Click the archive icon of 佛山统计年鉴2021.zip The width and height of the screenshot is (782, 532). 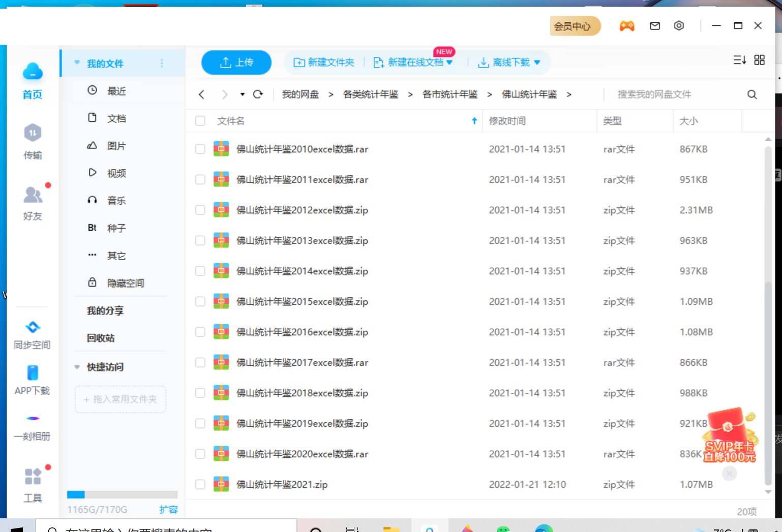click(221, 484)
